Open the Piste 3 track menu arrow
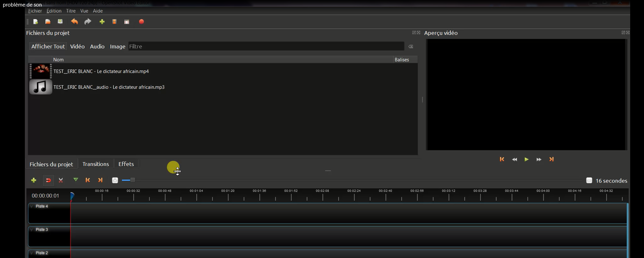Image resolution: width=644 pixels, height=258 pixels. click(x=32, y=230)
